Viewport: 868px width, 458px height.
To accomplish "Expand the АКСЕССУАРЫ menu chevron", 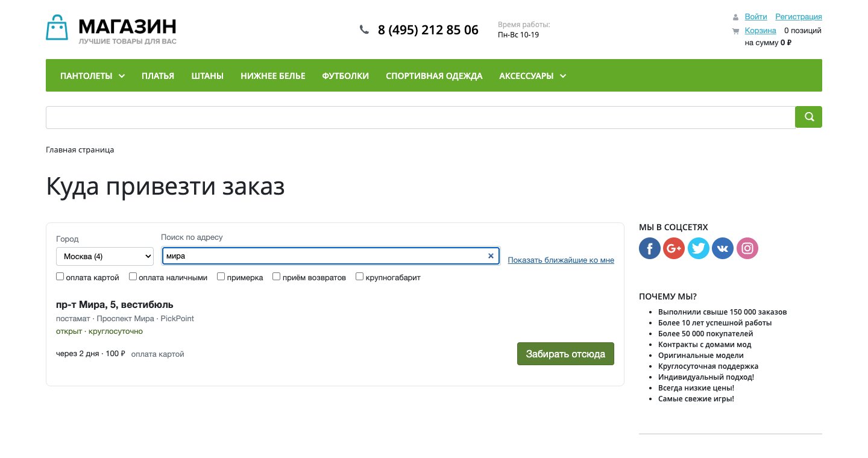I will click(563, 76).
